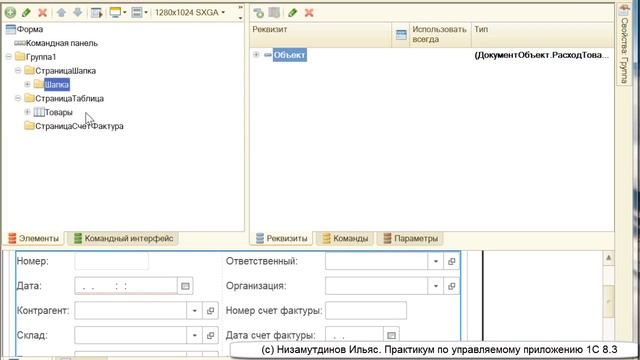Select the Форма root node
640x360 pixels.
point(24,29)
